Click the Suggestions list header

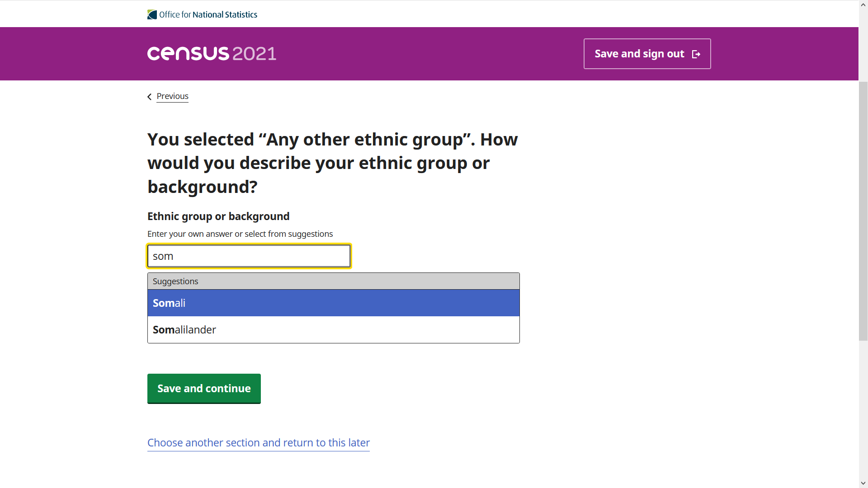333,281
